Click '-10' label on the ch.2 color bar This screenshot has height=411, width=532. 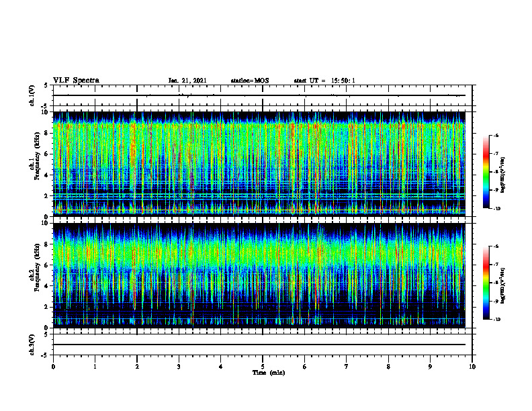496,320
